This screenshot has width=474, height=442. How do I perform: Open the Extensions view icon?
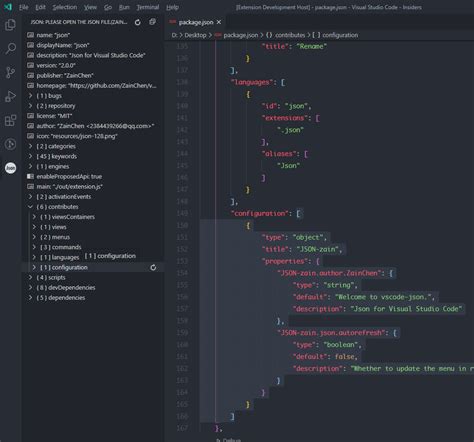(x=10, y=120)
